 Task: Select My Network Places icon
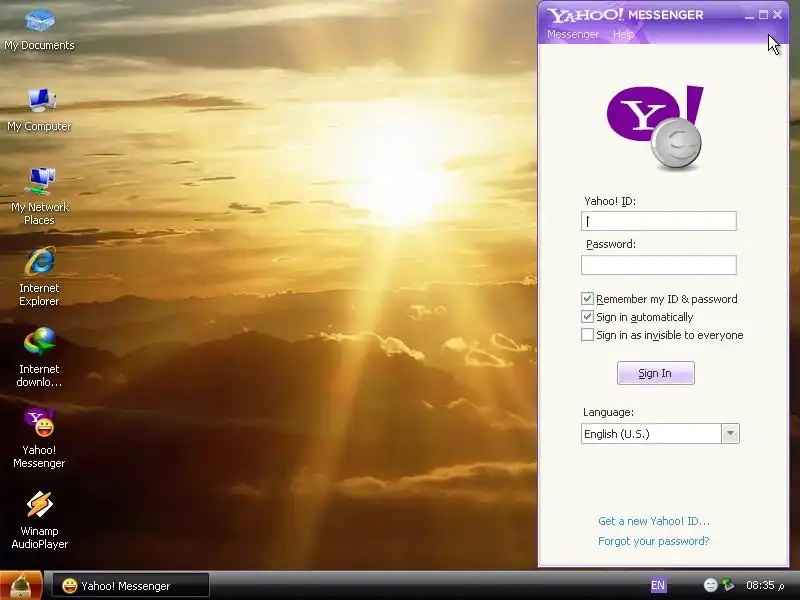click(x=39, y=196)
